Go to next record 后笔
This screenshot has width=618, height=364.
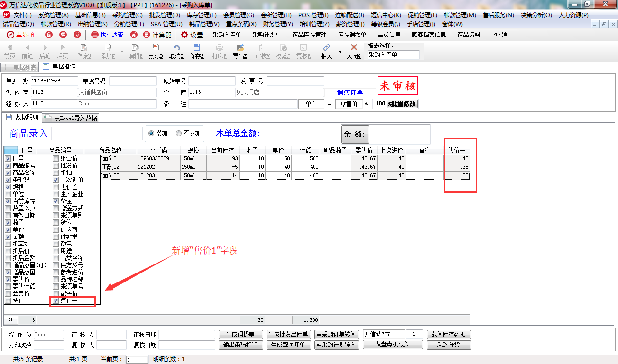(45, 51)
